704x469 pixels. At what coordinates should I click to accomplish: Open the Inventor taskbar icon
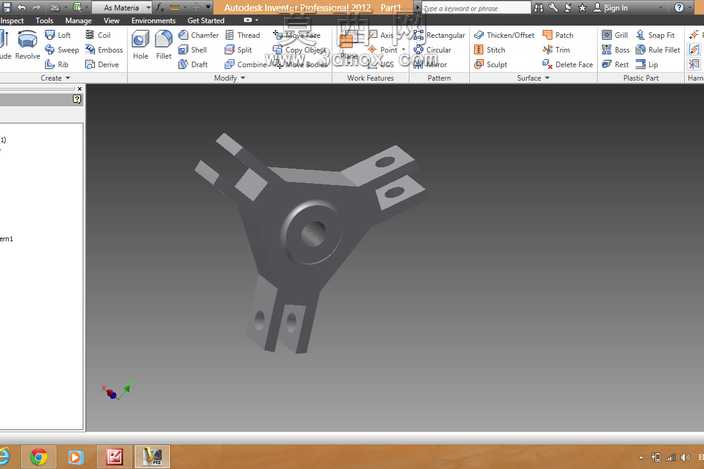tap(152, 457)
